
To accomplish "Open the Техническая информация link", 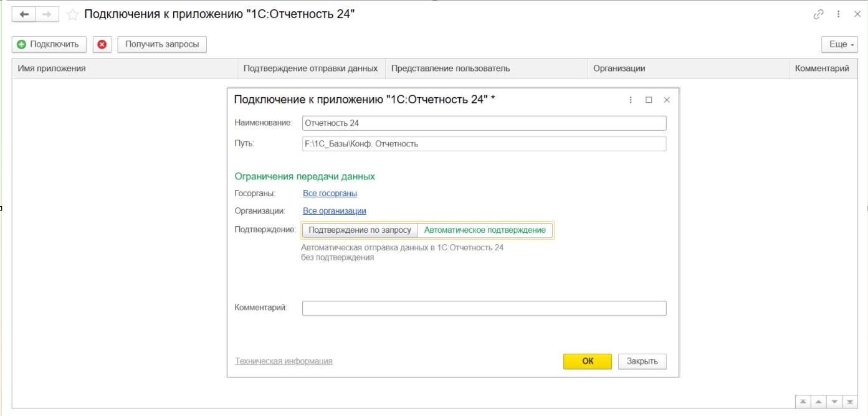I will (x=284, y=361).
